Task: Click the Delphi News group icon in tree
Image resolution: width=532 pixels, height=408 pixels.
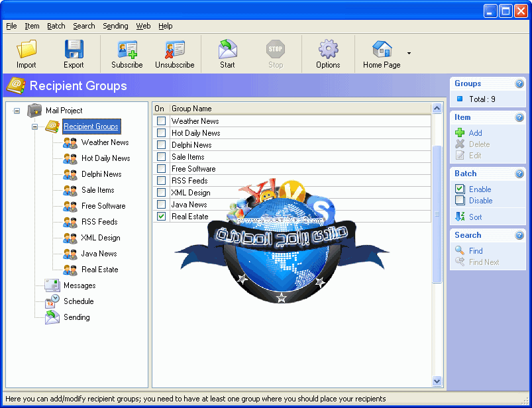Action: [x=70, y=175]
